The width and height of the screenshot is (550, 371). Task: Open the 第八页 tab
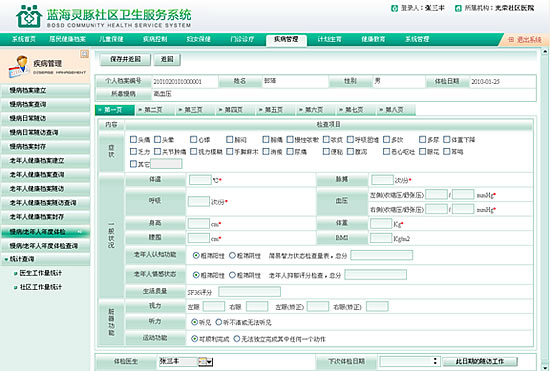click(x=395, y=110)
